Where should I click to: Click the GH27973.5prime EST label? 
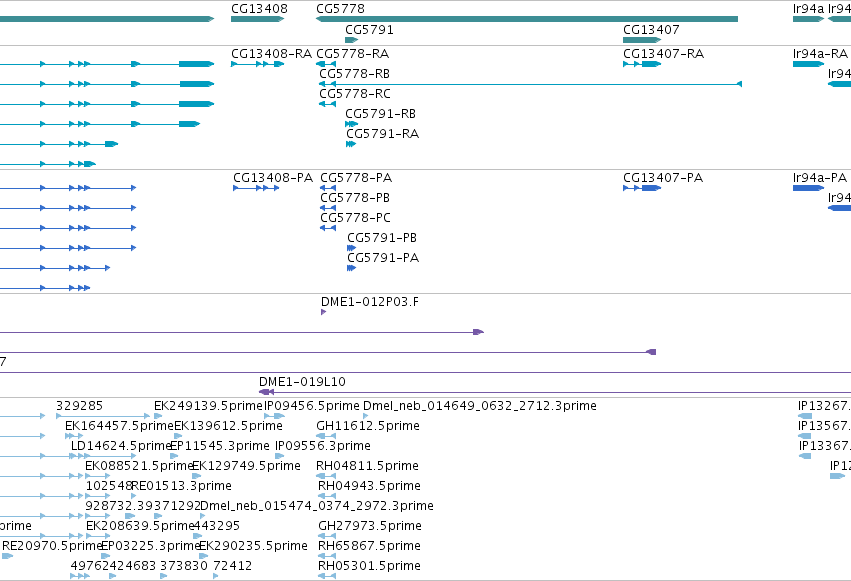pyautogui.click(x=370, y=526)
